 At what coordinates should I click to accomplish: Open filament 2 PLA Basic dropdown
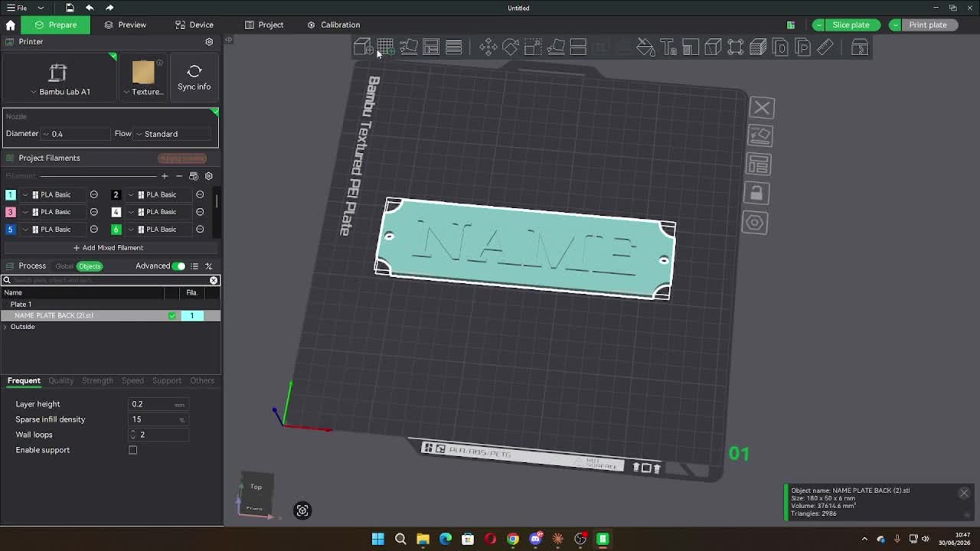159,195
